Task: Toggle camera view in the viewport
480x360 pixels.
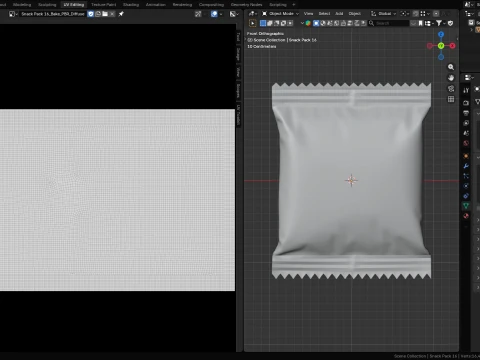Action: [451, 88]
